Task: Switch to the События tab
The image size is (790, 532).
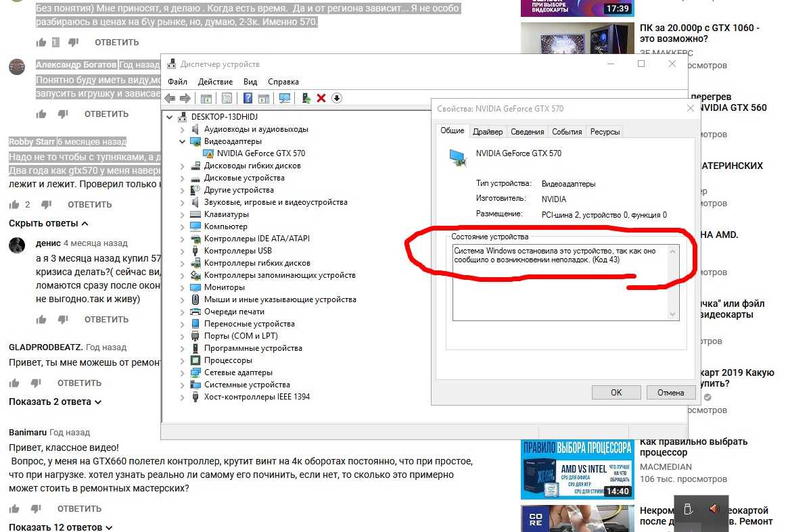Action: click(x=567, y=132)
